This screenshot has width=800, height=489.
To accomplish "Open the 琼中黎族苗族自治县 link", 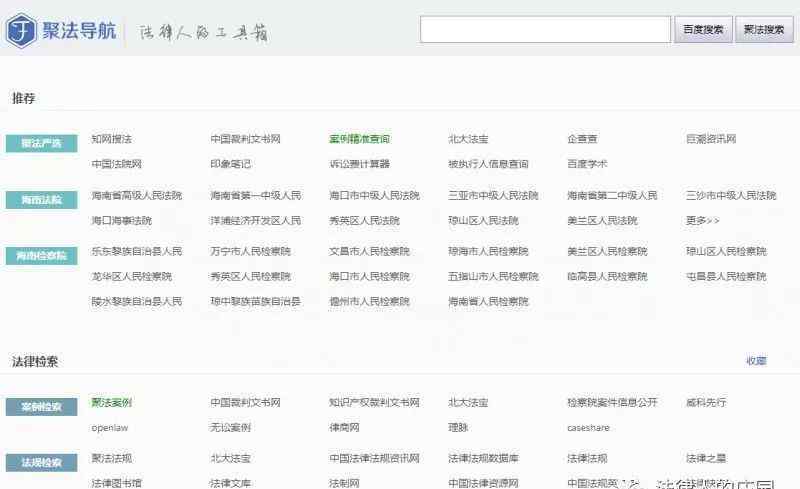I will click(x=256, y=301).
